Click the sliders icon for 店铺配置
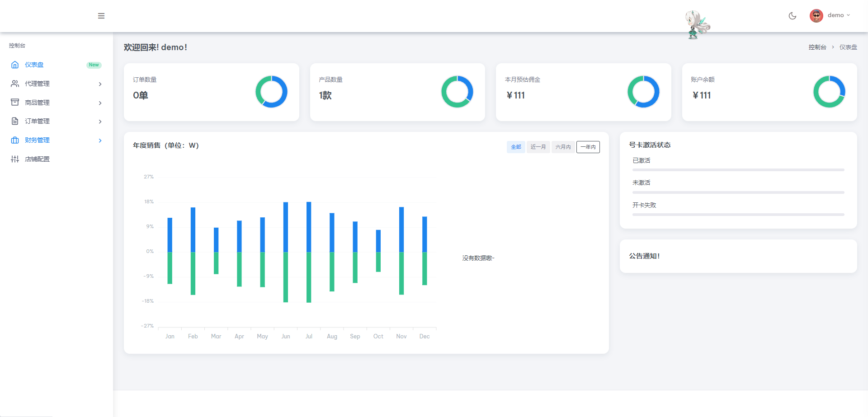868x417 pixels. 15,159
